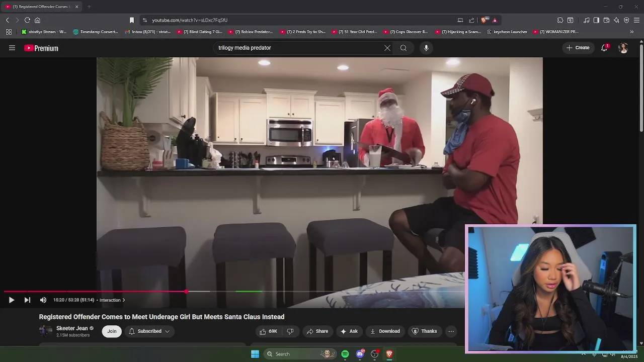644x362 pixels.
Task: Open the Brave VPN shield icon
Action: click(626, 20)
